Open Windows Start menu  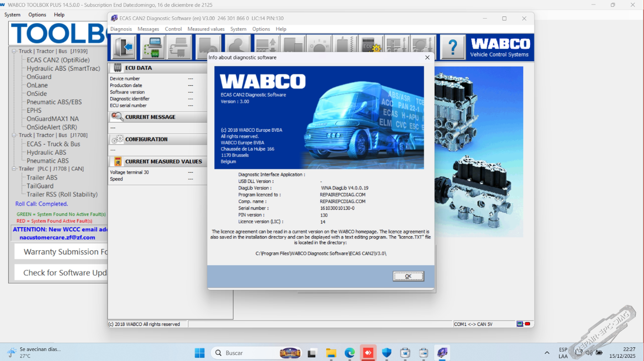click(200, 353)
